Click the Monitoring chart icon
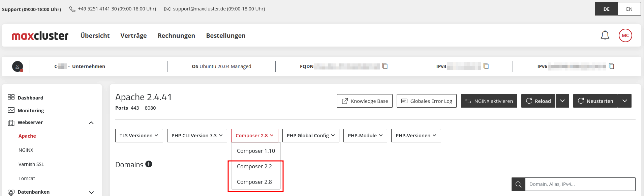644x196 pixels. (11, 110)
